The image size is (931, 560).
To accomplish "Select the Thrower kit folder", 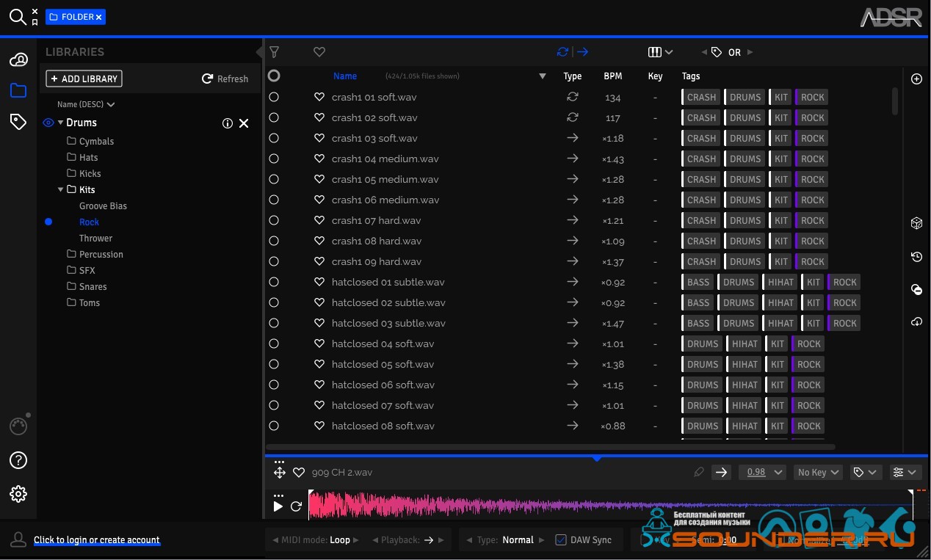I will coord(95,238).
